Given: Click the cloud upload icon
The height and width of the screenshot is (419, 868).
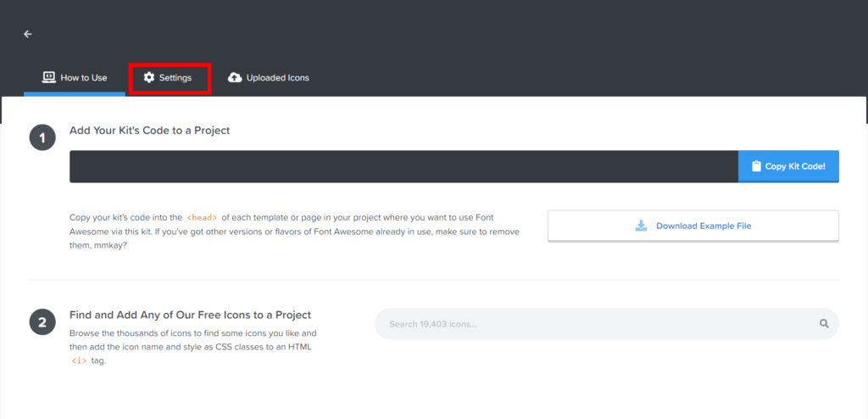Looking at the screenshot, I should point(235,78).
